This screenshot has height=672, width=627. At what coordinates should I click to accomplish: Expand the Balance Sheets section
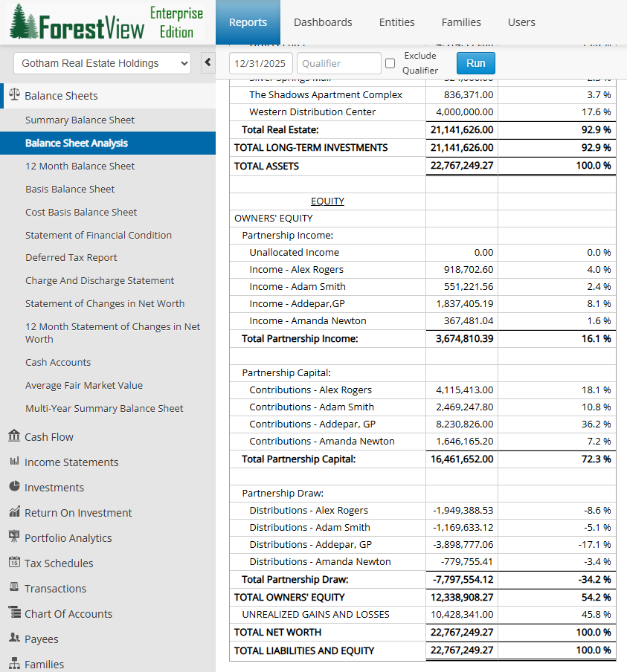[64, 95]
